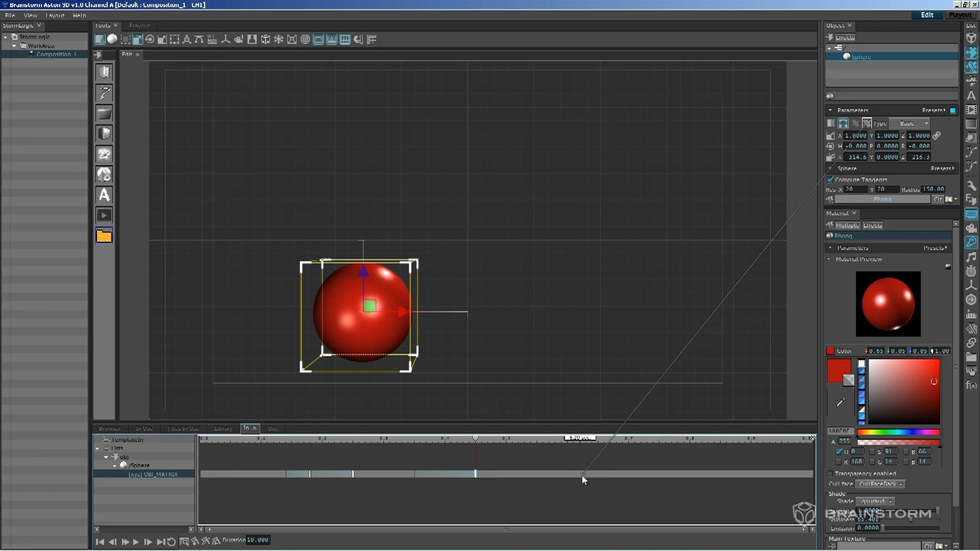Screen dimensions: 980x551
Task: Click the rotate-reset circular arrow tool icon
Action: pos(150,39)
